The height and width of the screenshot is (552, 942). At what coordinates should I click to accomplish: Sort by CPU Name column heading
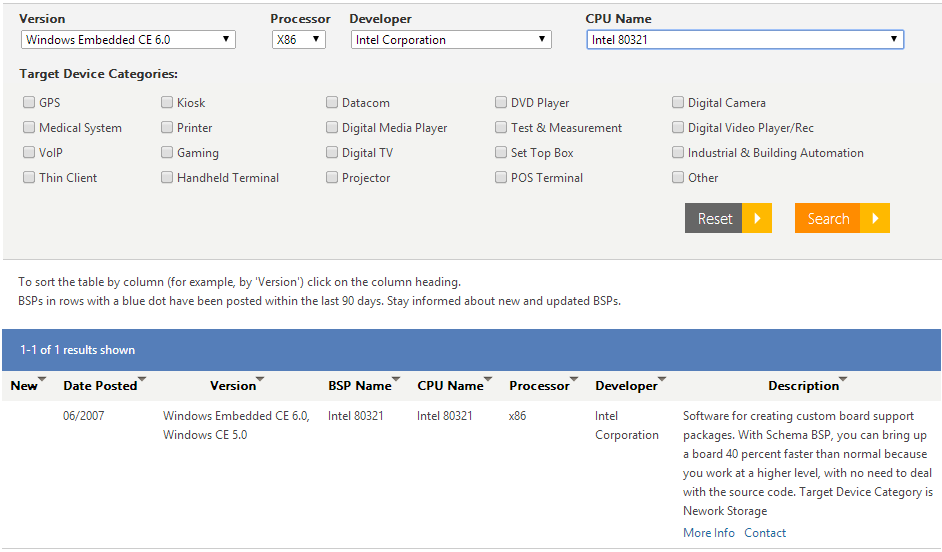(x=451, y=386)
